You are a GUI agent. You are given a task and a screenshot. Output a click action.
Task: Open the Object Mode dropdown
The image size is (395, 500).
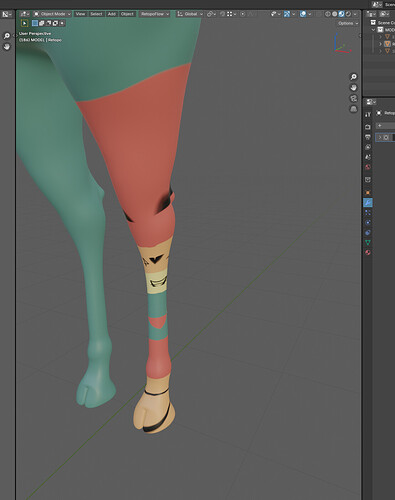(x=52, y=14)
